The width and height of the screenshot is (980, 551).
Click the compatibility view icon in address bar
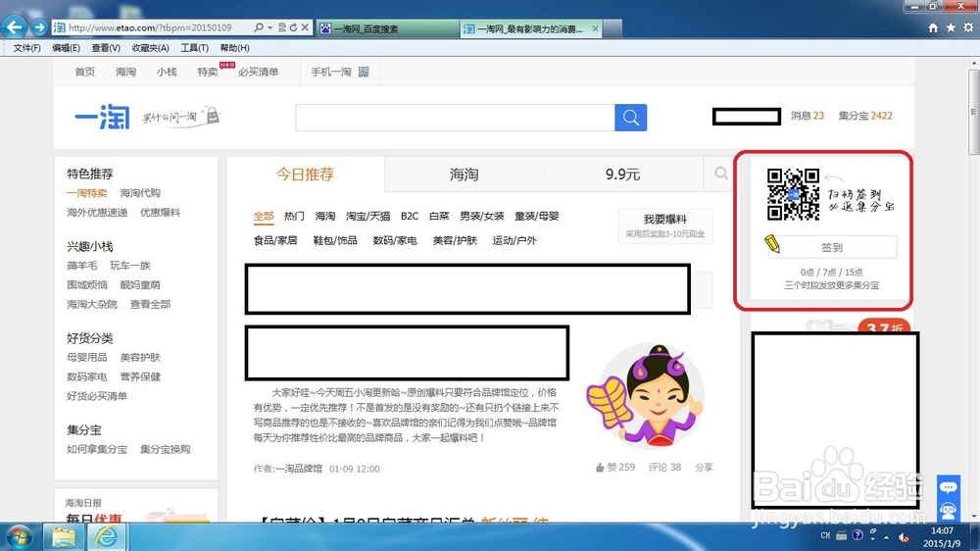pos(282,27)
